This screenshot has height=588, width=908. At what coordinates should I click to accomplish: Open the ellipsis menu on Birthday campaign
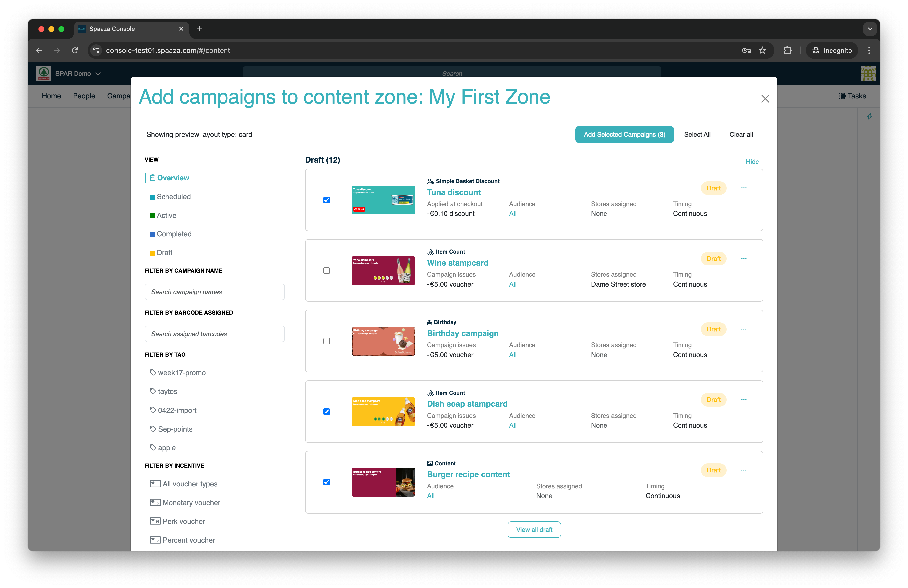[x=744, y=329]
